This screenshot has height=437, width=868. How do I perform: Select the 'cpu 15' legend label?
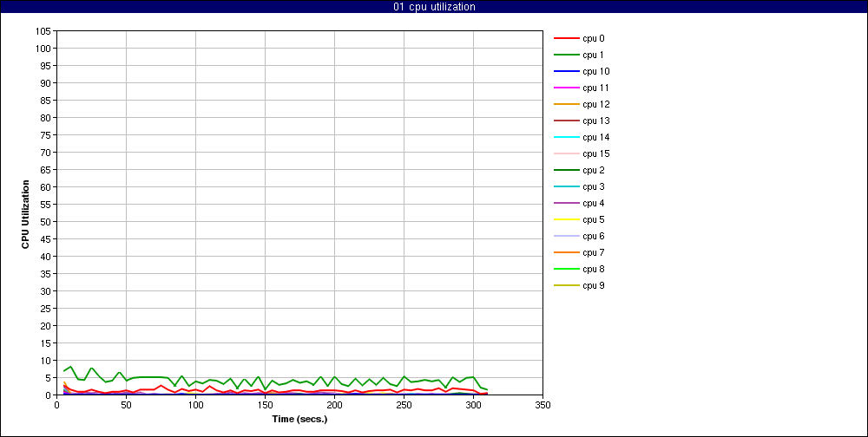596,153
